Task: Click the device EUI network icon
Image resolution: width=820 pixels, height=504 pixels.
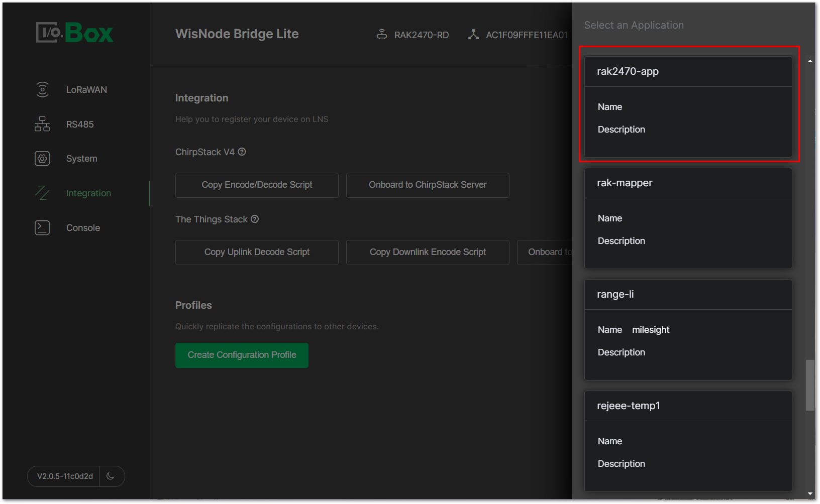Action: [x=473, y=34]
